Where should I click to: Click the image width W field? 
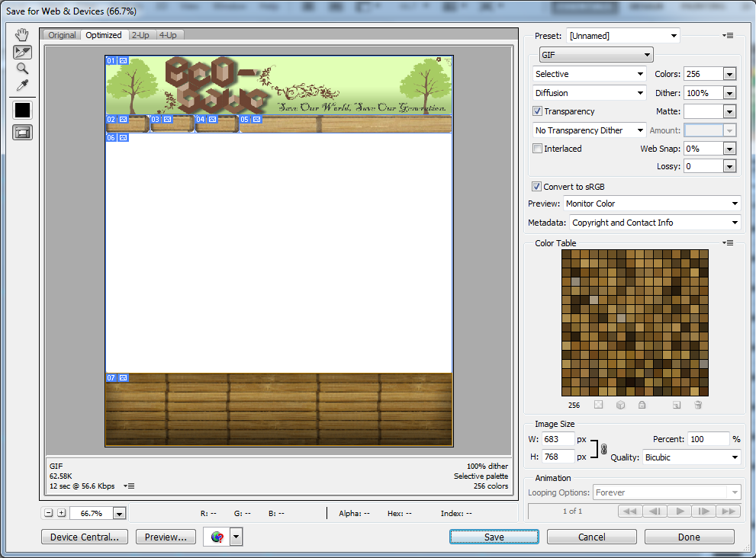click(558, 439)
